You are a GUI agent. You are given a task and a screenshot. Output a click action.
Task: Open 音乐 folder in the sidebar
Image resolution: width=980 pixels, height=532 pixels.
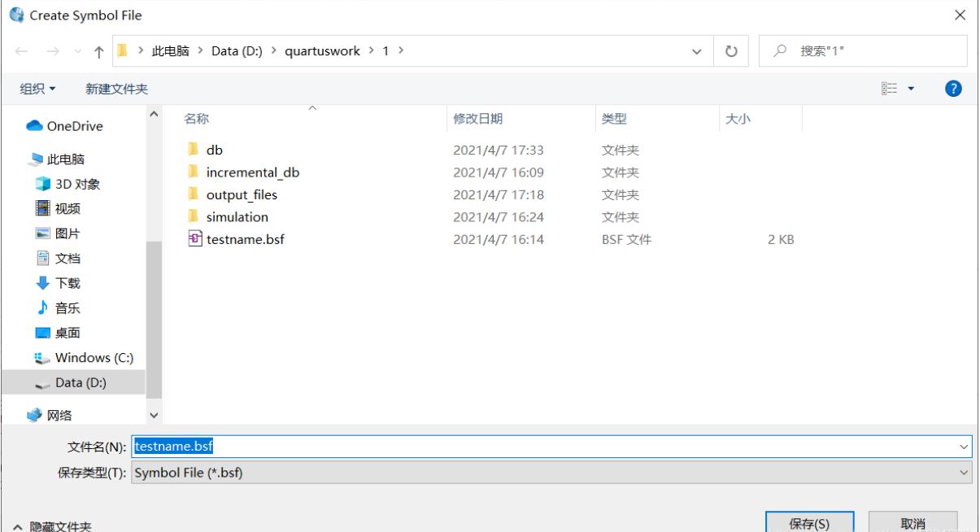click(59, 308)
